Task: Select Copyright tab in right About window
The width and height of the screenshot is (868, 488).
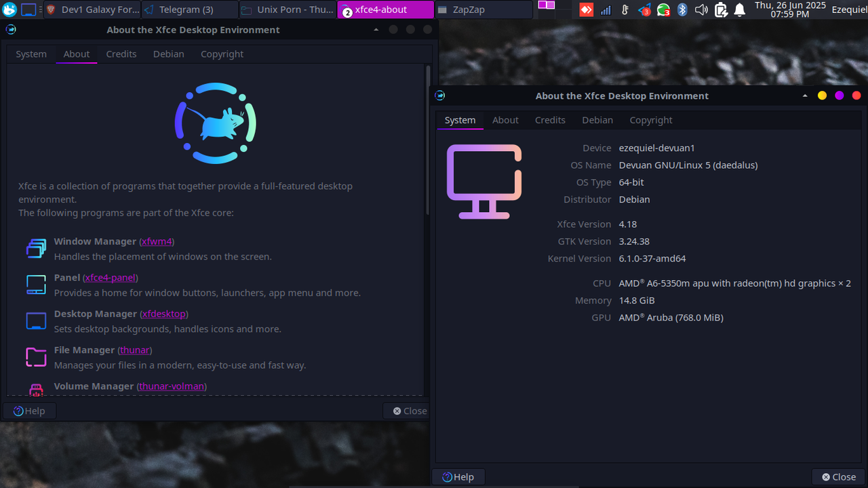Action: point(651,120)
